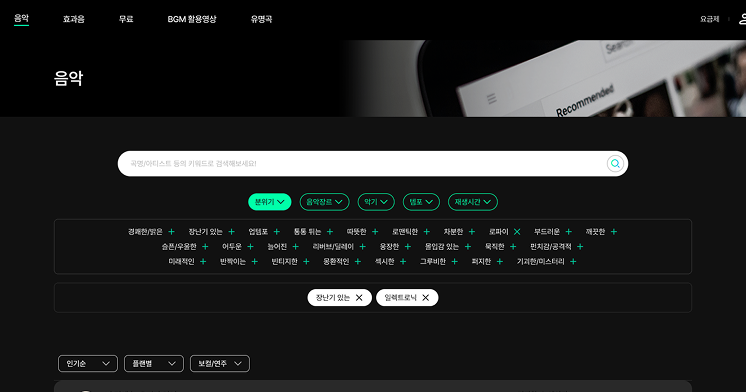
Task: Click plus next to 부드러운
Action: click(x=568, y=232)
